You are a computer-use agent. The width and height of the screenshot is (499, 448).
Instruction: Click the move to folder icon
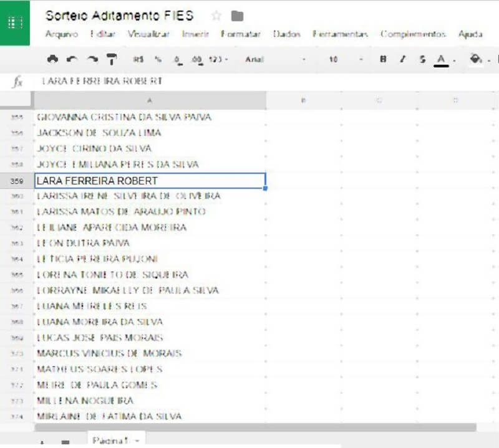click(237, 16)
